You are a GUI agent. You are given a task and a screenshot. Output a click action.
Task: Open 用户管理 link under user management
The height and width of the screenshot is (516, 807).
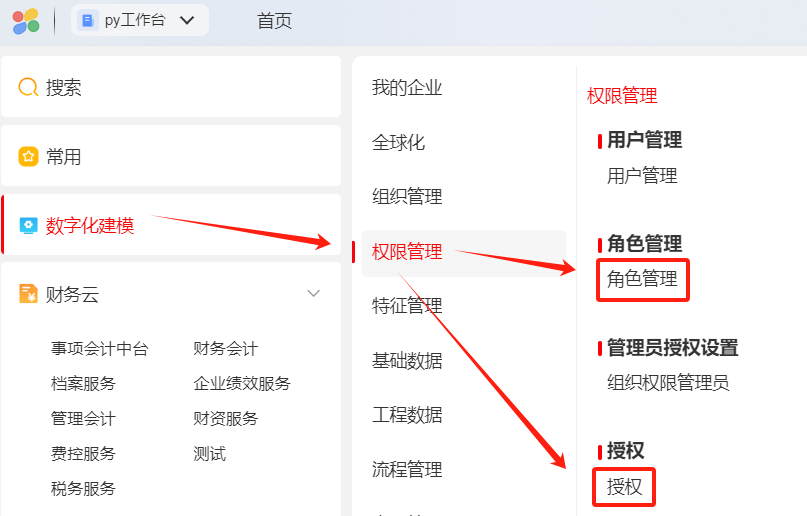(x=642, y=176)
